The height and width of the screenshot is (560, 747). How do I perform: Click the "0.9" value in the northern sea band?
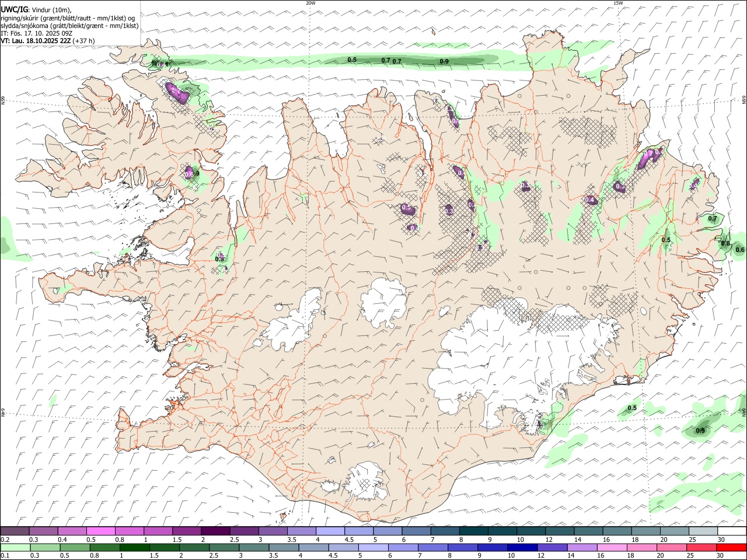tap(444, 61)
